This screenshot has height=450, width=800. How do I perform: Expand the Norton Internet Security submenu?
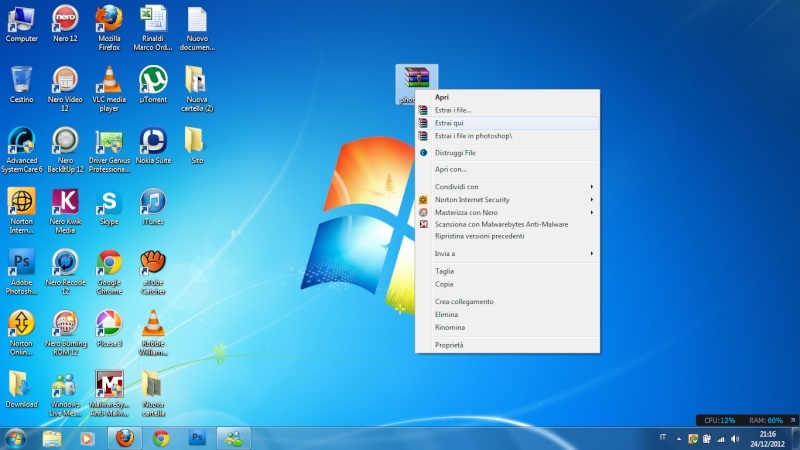click(x=508, y=199)
